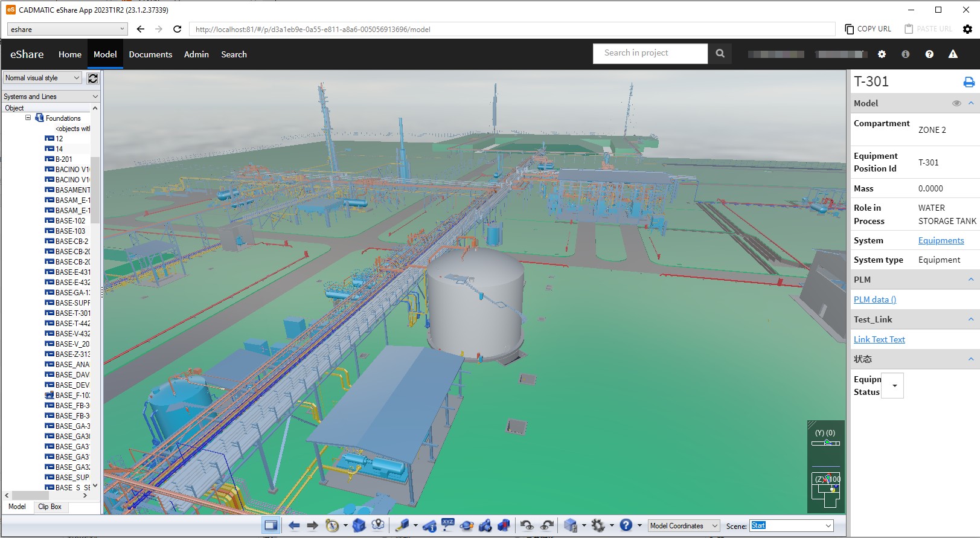Open the Systems and Lines dropdown
Image resolution: width=980 pixels, height=538 pixels.
click(51, 97)
